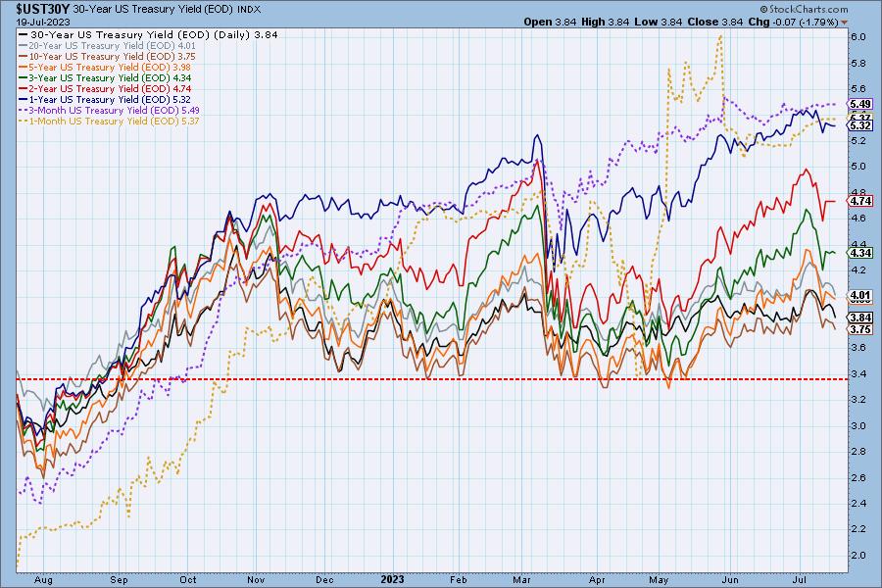Click the 2.8 y-axis tick label
Viewport: 882px width, 588px height.
click(858, 452)
